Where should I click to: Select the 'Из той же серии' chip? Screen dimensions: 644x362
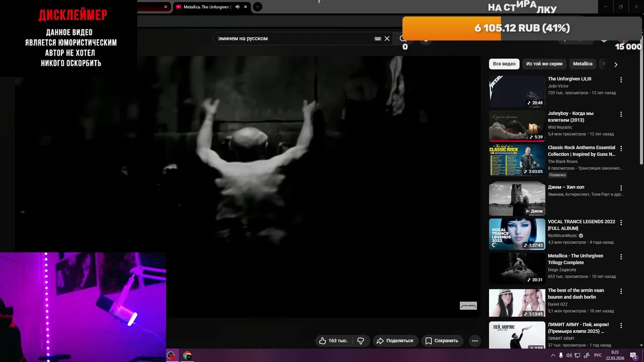(x=544, y=64)
